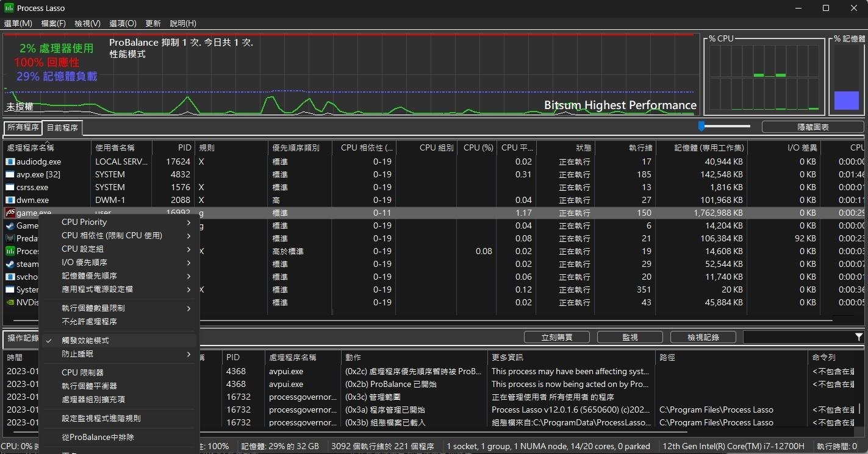
Task: Click the NVDisplay process icon
Action: tap(10, 302)
